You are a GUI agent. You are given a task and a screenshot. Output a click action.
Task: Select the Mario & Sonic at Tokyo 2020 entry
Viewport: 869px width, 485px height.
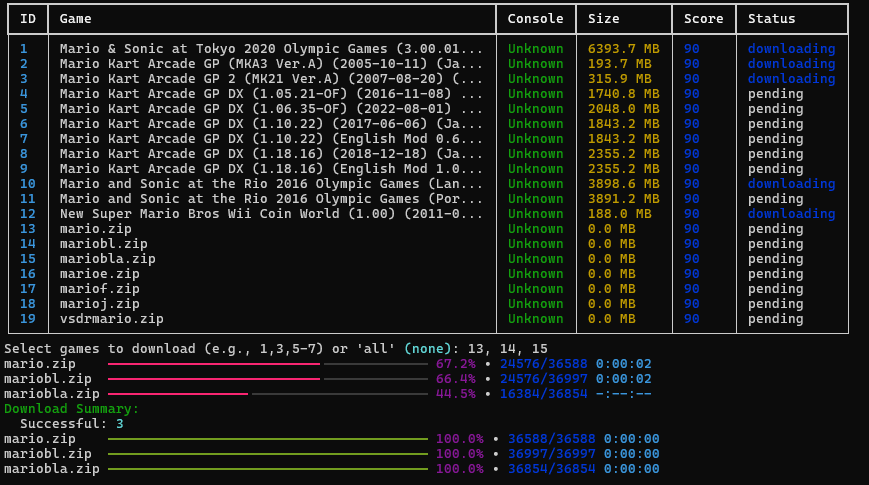pyautogui.click(x=271, y=49)
